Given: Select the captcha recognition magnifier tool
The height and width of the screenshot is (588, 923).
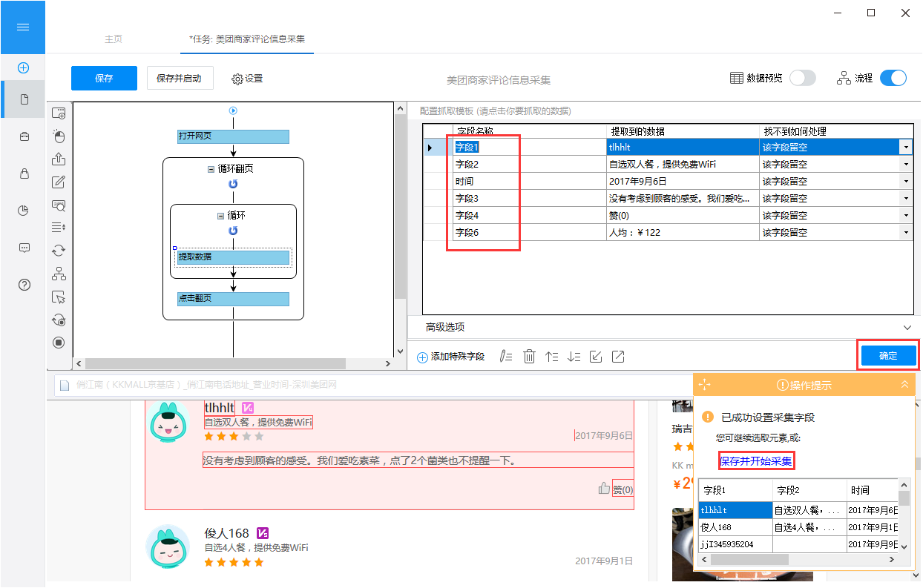Looking at the screenshot, I should [x=59, y=205].
